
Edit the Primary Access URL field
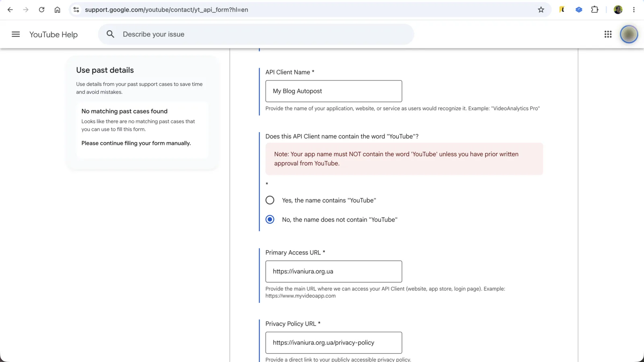334,271
